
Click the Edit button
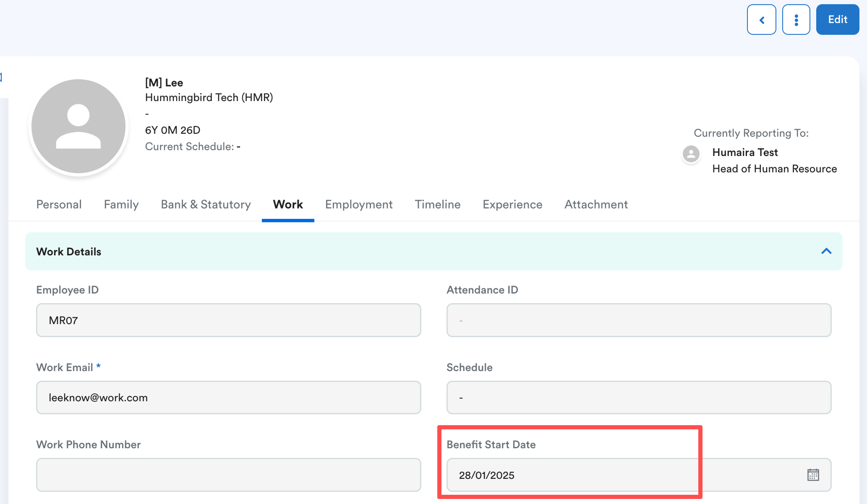pyautogui.click(x=837, y=20)
